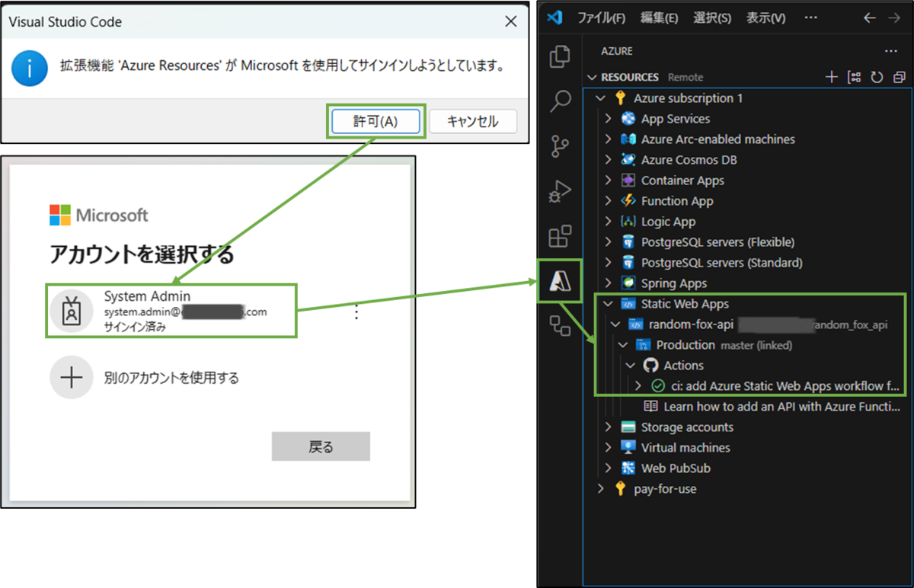
Task: Collapse the Static Web Apps node
Action: point(608,304)
